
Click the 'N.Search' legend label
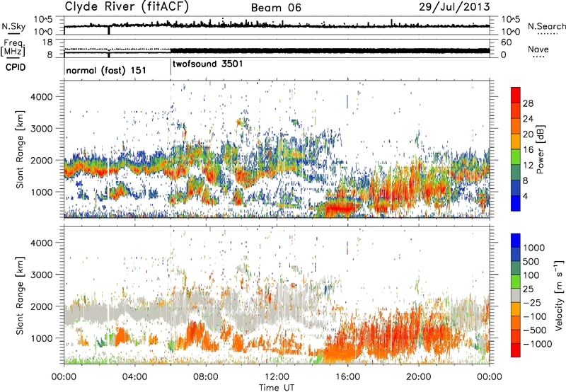[x=546, y=26]
